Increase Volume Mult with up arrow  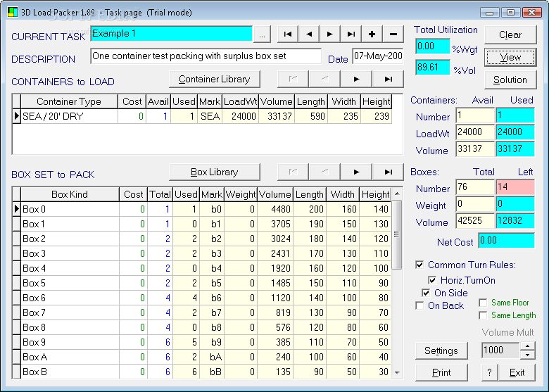tap(527, 346)
